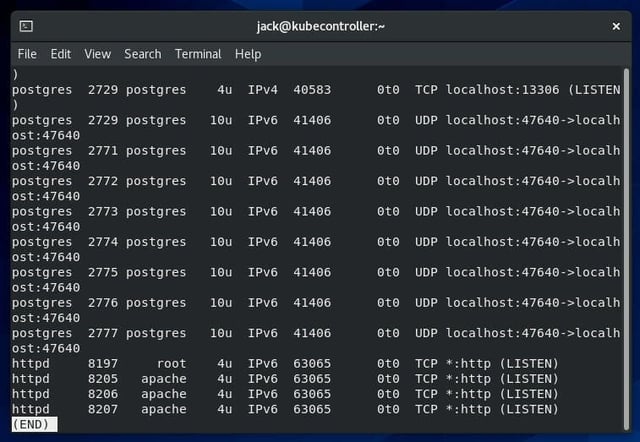Viewport: 640px width, 442px height.
Task: Click 41406 value in PID 2774 row
Action: 312,242
